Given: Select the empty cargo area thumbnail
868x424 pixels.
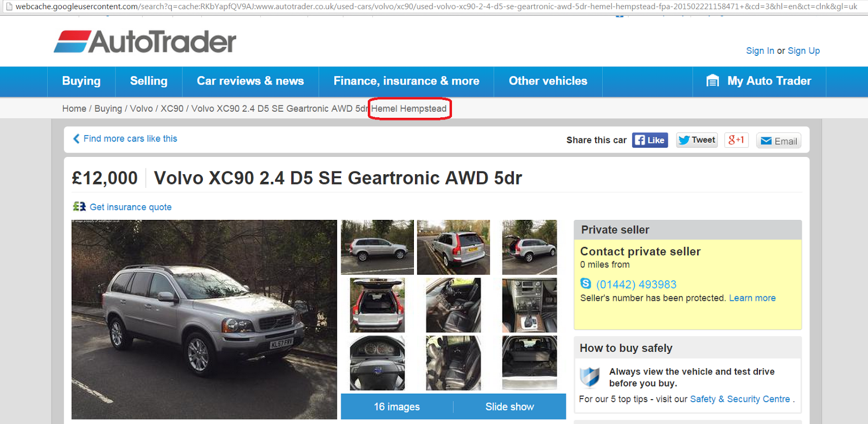Looking at the screenshot, I should click(x=529, y=363).
